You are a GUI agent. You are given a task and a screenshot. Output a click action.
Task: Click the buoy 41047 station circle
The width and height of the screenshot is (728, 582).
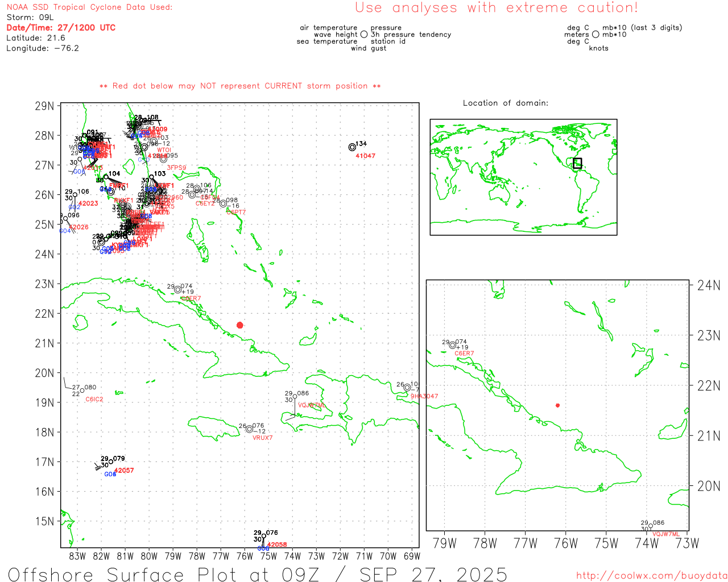[352, 147]
